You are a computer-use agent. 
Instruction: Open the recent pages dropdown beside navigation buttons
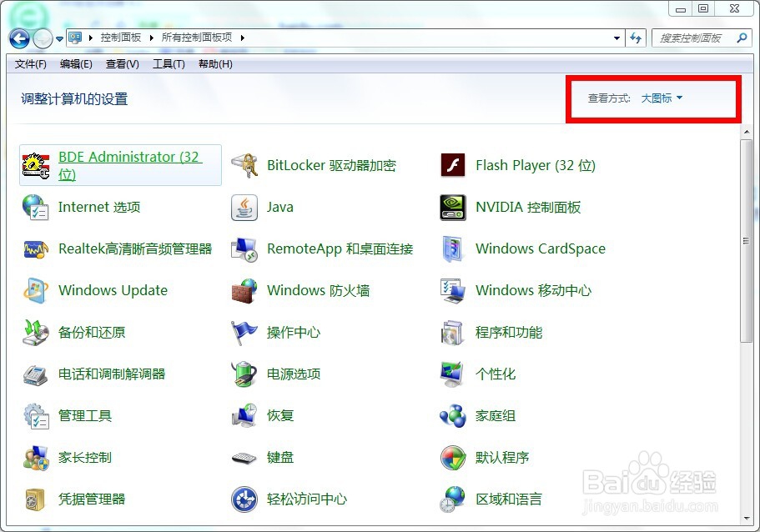pyautogui.click(x=59, y=38)
